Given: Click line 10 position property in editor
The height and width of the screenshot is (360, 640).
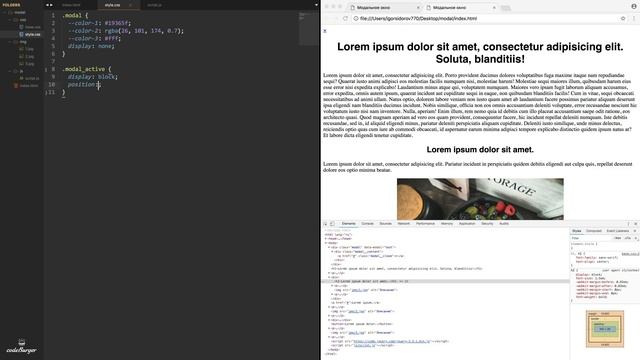Looking at the screenshot, I should tap(82, 84).
